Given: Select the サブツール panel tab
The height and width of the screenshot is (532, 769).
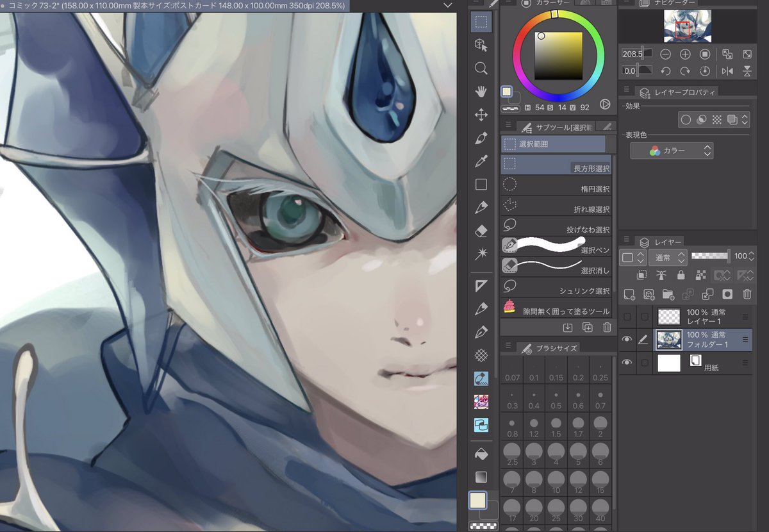Looking at the screenshot, I should click(x=558, y=127).
